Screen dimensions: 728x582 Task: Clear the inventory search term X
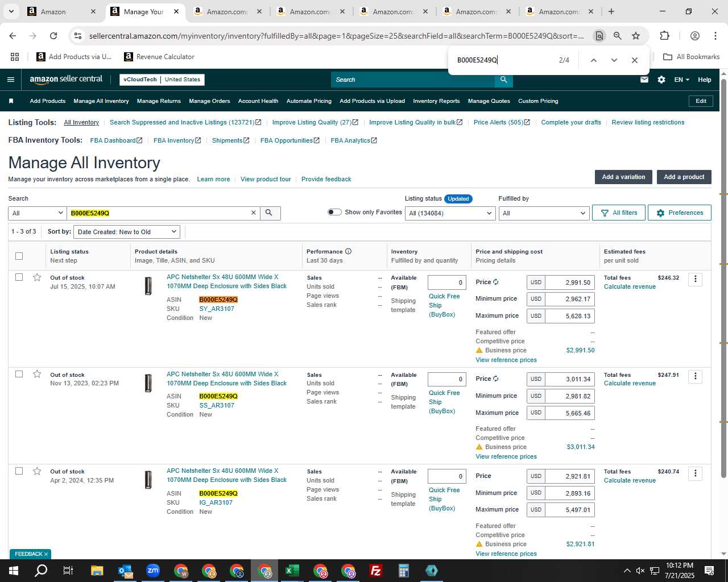(254, 213)
